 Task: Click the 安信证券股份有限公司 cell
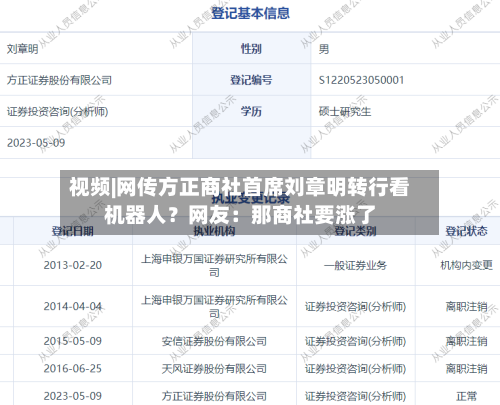[x=214, y=341]
